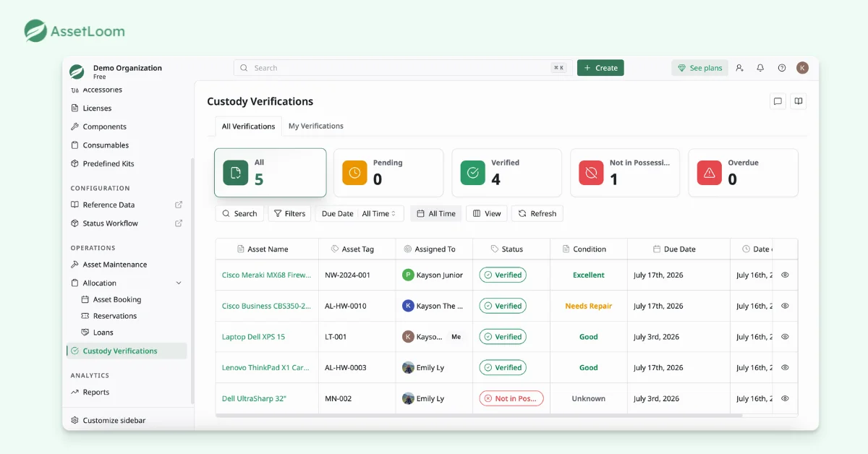Open Dell UltraSharp 32" link
Viewport: 868px width, 454px height.
coord(254,398)
